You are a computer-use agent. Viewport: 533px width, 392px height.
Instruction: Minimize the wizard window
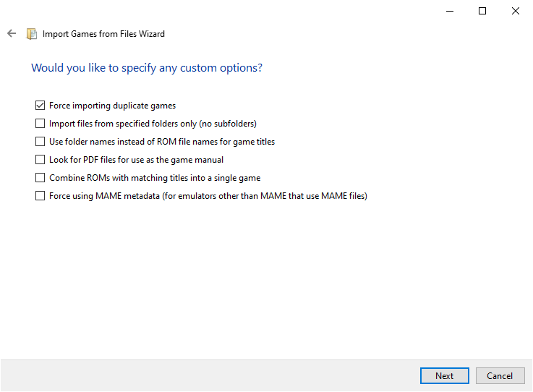click(450, 12)
